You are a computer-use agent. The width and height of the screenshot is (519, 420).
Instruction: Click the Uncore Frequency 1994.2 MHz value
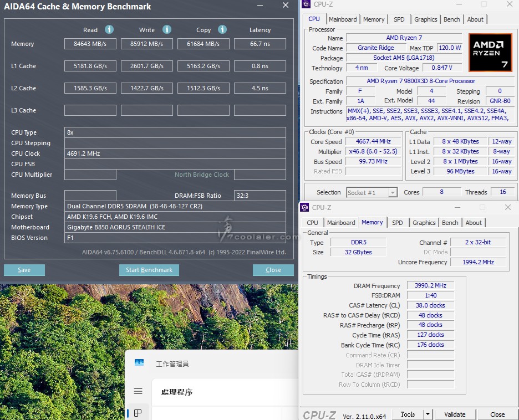click(478, 262)
